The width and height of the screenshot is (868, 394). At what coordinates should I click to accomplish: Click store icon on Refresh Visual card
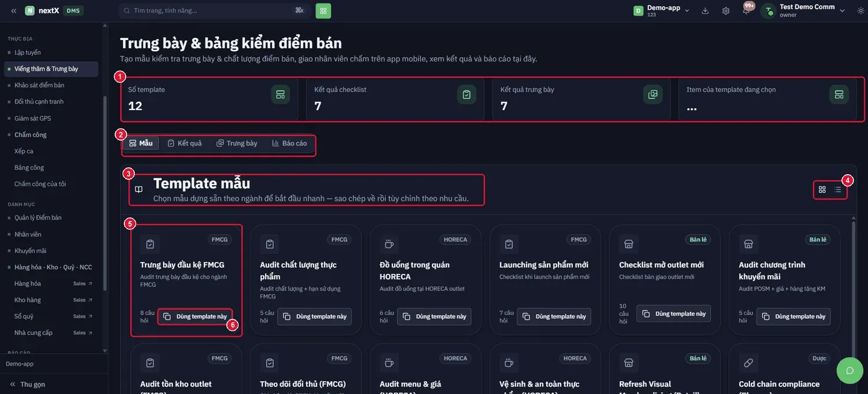point(629,363)
